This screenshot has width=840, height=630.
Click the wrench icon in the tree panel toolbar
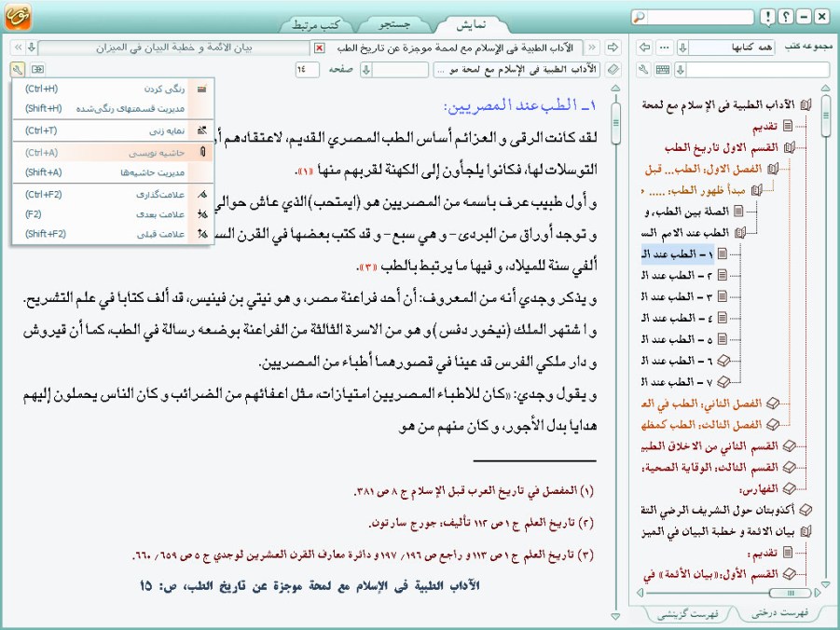coord(644,70)
